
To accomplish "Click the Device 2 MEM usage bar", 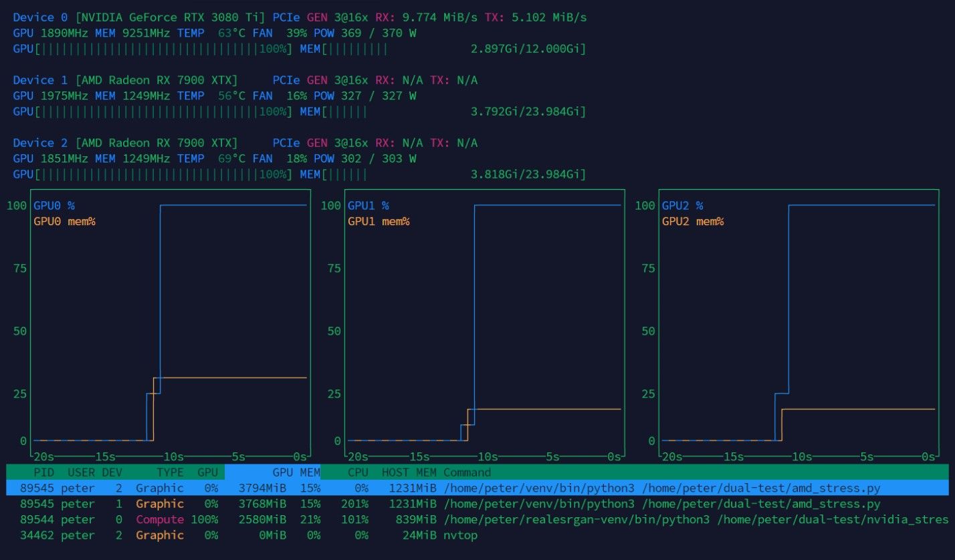I will click(x=443, y=174).
